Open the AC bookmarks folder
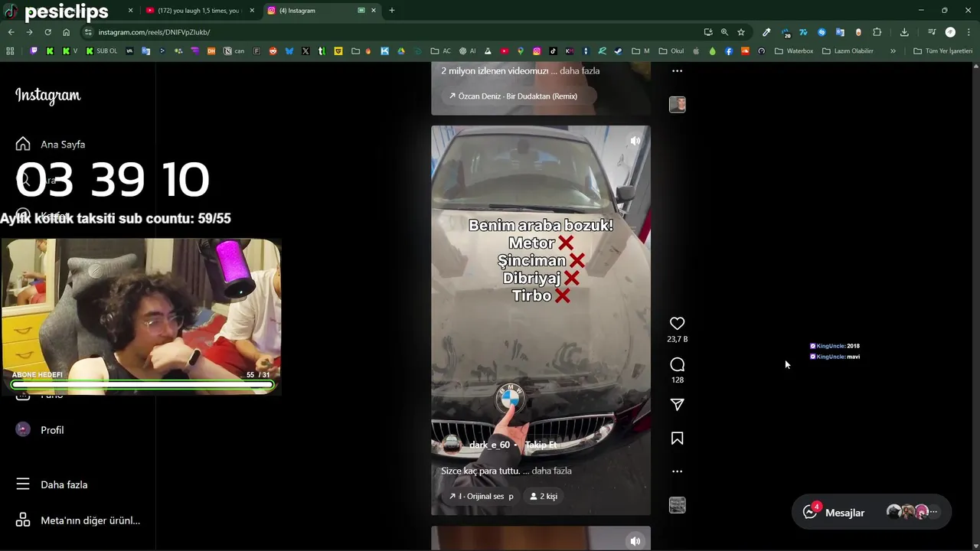The height and width of the screenshot is (551, 980). [x=440, y=51]
